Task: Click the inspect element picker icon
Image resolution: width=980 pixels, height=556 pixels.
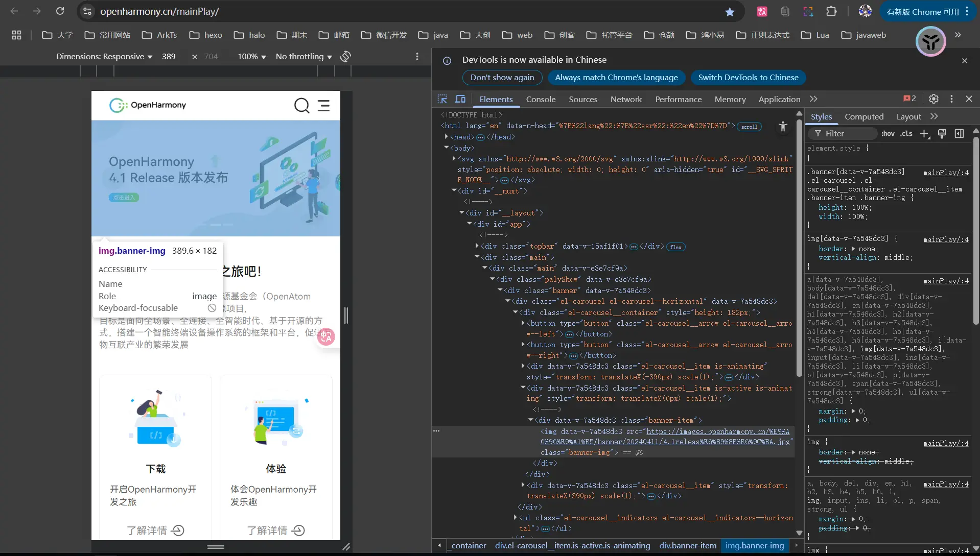Action: [x=442, y=99]
